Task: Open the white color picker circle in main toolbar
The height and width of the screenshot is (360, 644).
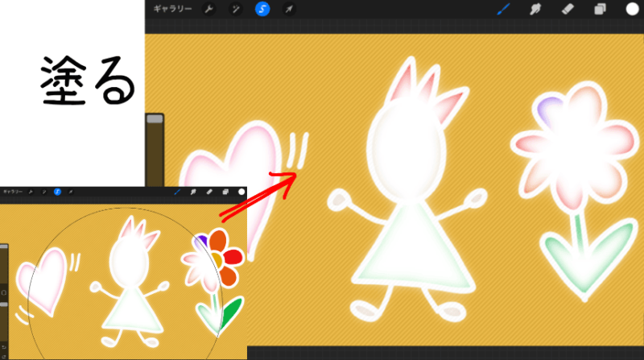Action: [x=632, y=9]
